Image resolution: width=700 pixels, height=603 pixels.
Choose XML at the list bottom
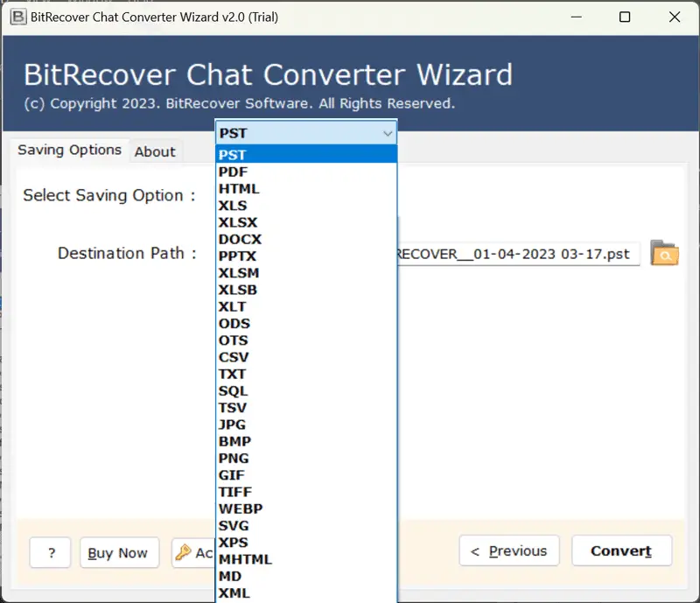234,593
